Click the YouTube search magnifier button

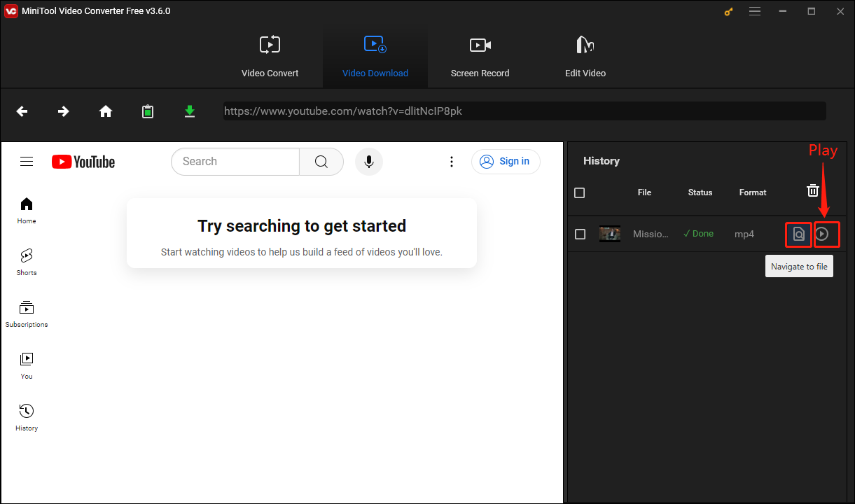[321, 162]
